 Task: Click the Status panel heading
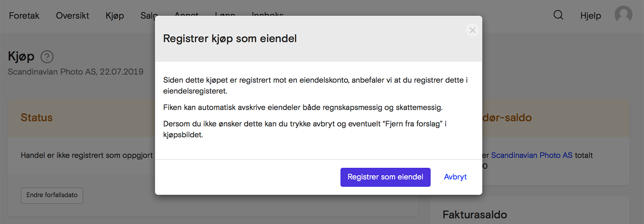[36, 118]
